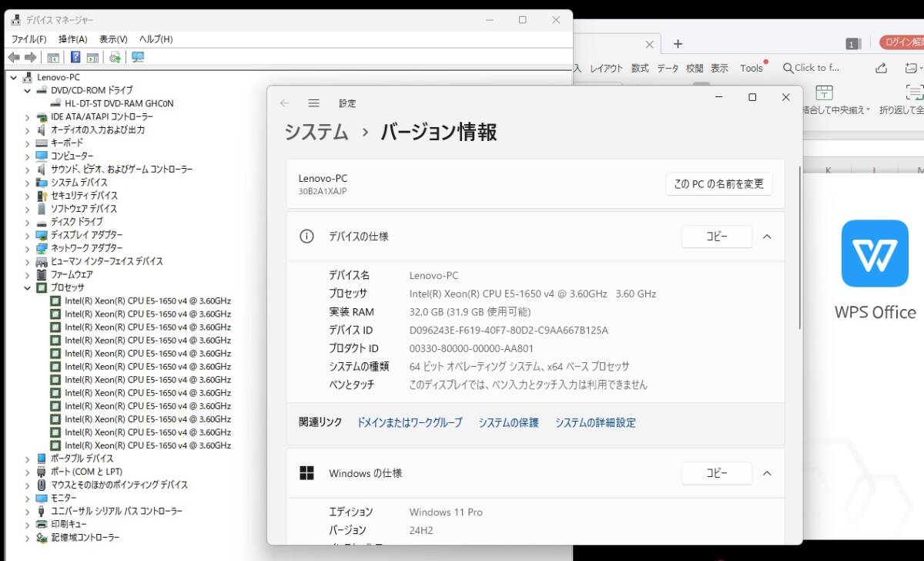Select 記憶域コントローラー tree item

(x=85, y=537)
